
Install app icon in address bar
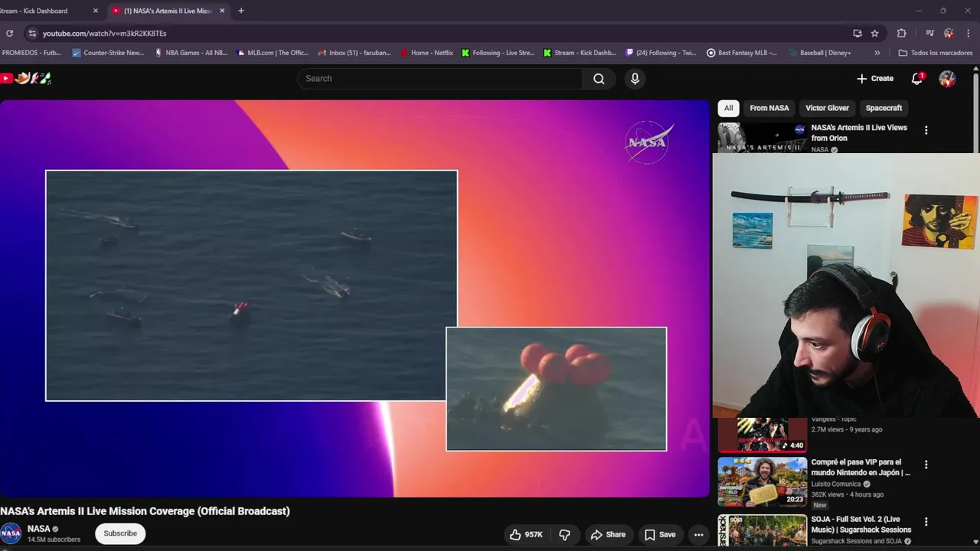(x=857, y=33)
